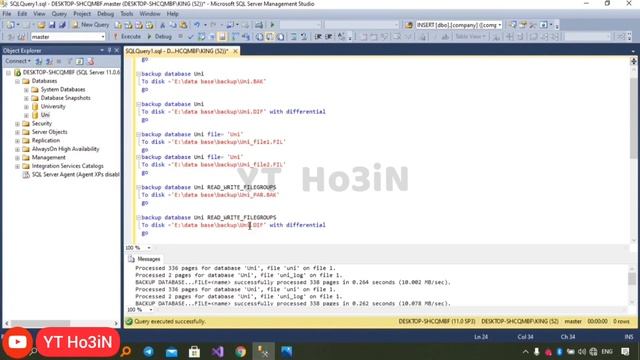Toggle the Results to Text icon

coord(260,37)
